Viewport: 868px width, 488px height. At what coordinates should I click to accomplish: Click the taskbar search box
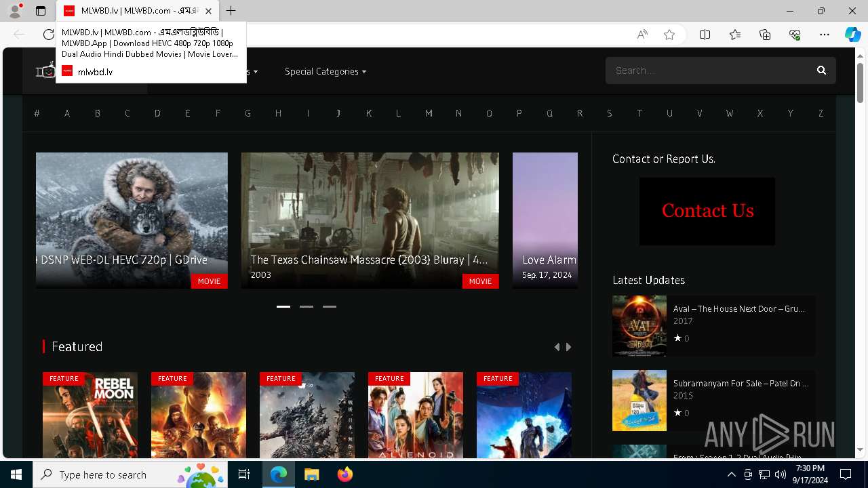pos(130,474)
